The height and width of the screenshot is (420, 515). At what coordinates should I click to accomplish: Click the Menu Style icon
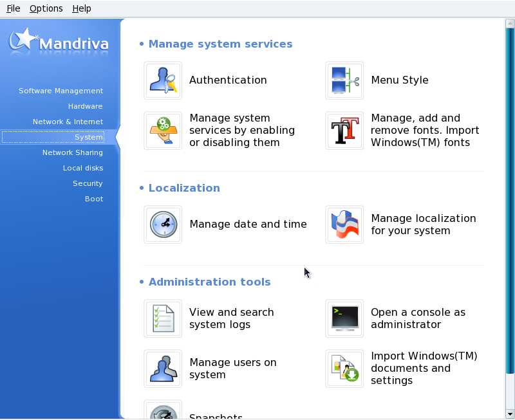click(344, 80)
